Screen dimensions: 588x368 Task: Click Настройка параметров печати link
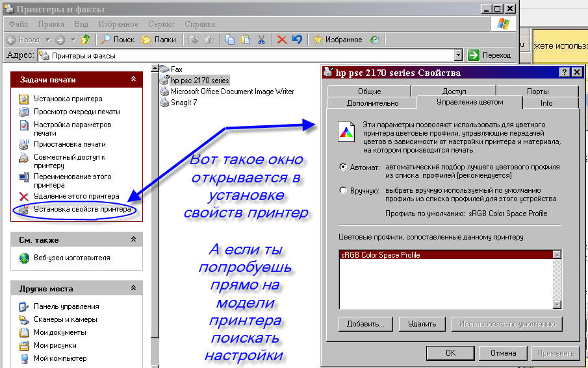click(x=72, y=129)
